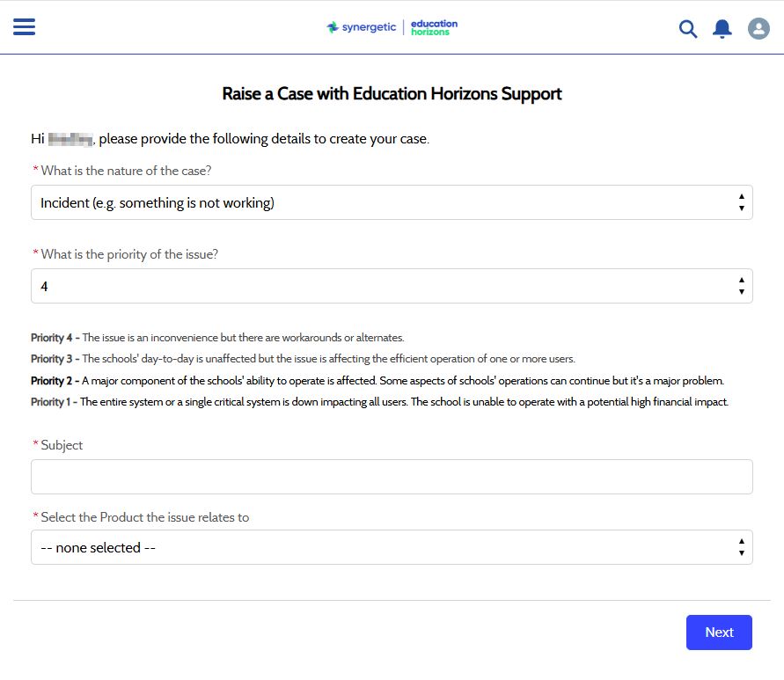Click the Education Horizons logo
The height and width of the screenshot is (680, 784).
[x=433, y=26]
